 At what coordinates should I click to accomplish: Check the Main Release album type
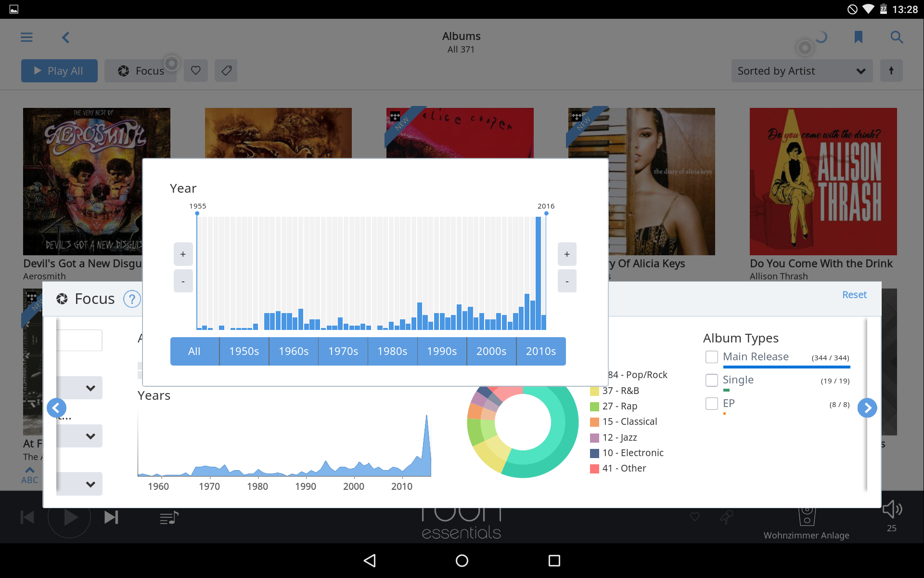(x=712, y=357)
